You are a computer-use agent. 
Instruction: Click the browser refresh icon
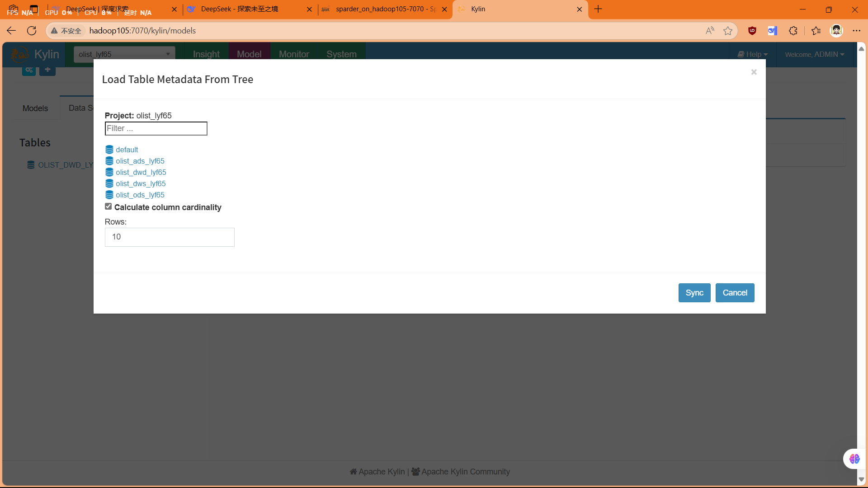[x=32, y=31]
